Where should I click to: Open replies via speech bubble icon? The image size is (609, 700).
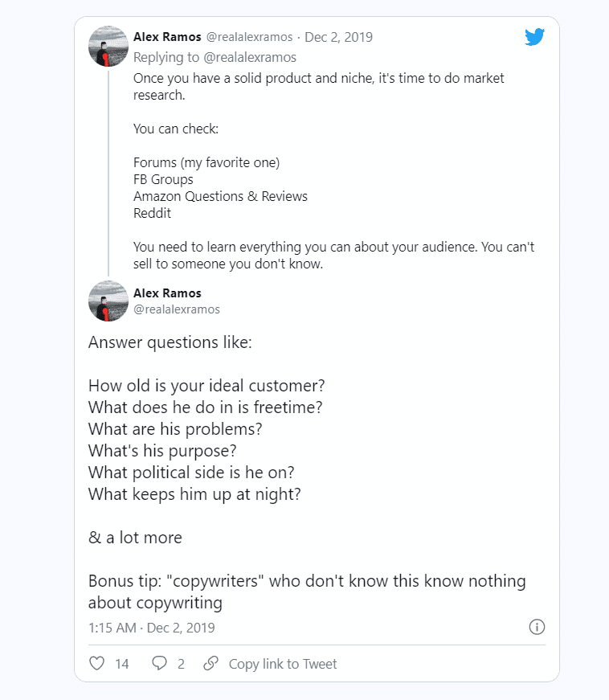[x=159, y=663]
